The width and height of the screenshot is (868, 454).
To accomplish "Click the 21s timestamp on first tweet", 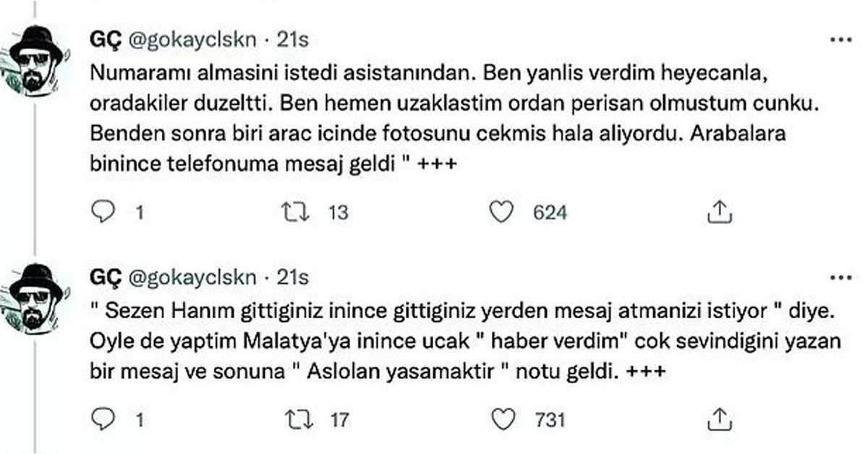I will click(293, 40).
